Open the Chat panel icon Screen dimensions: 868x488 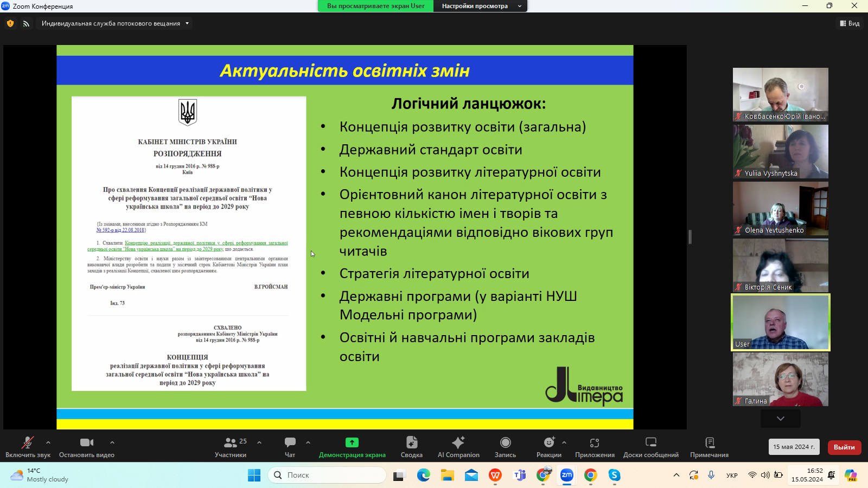[x=290, y=442]
